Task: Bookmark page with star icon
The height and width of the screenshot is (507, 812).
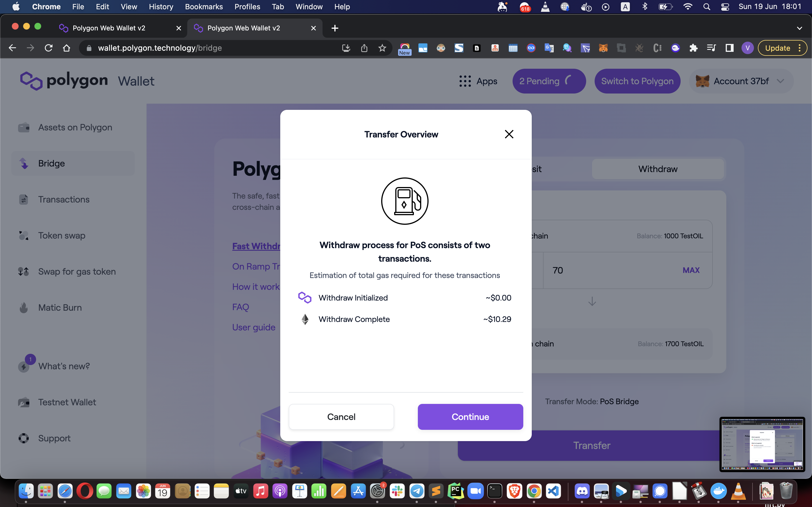Action: coord(382,48)
